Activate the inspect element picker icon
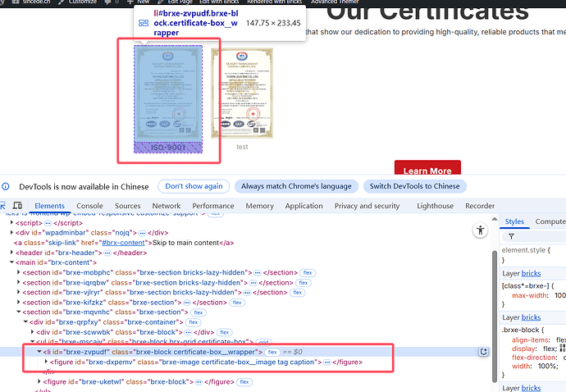Screen dimensions: 566x392 tap(2, 206)
